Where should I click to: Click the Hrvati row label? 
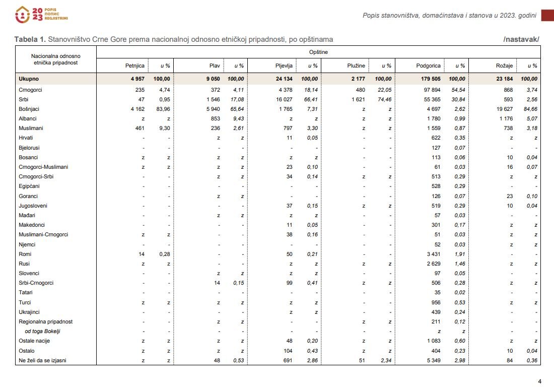26,138
